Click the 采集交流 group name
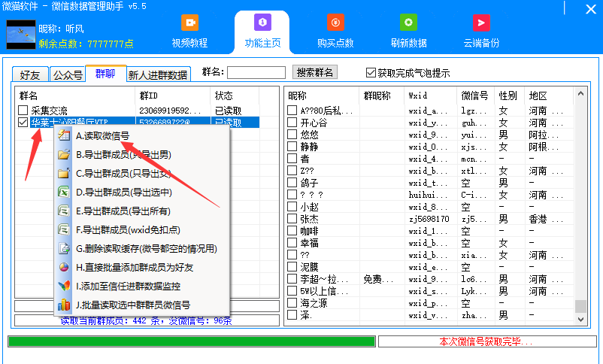 click(x=49, y=111)
